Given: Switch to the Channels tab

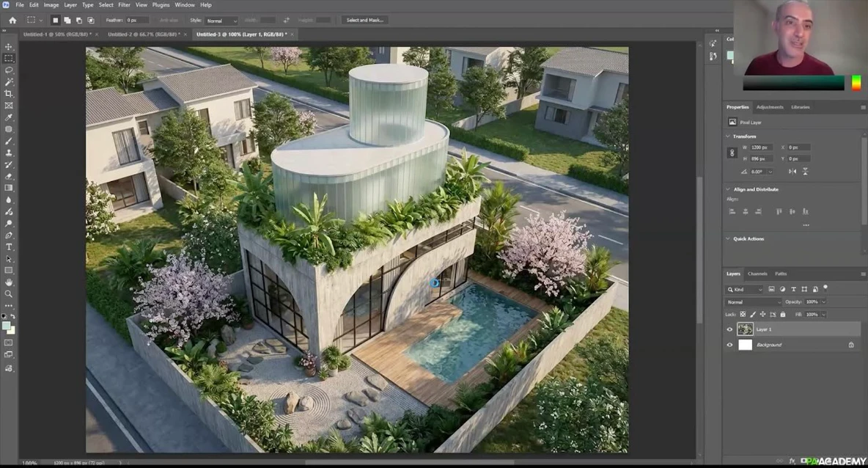Looking at the screenshot, I should pyautogui.click(x=757, y=274).
